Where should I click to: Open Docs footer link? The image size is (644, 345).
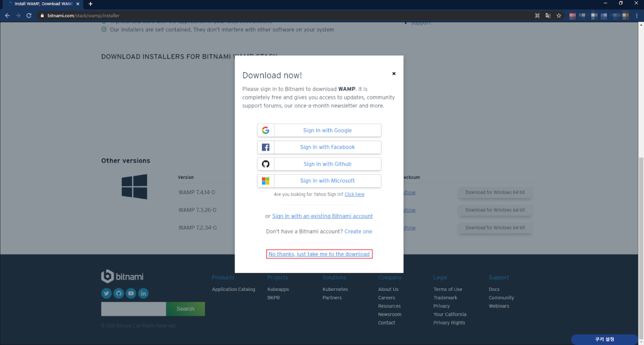click(x=494, y=290)
